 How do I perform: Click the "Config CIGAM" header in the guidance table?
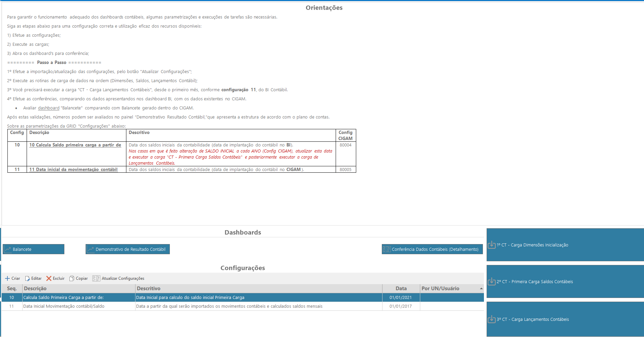pyautogui.click(x=345, y=135)
